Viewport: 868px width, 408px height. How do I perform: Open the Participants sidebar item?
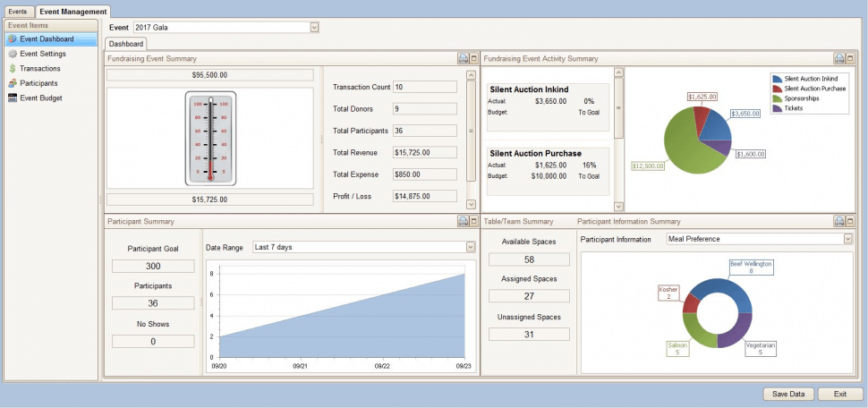tap(40, 83)
